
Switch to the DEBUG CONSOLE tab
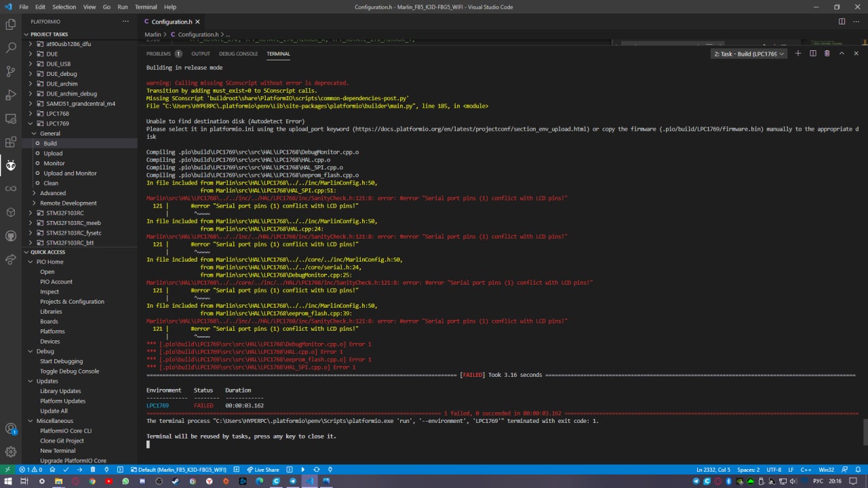(x=239, y=54)
